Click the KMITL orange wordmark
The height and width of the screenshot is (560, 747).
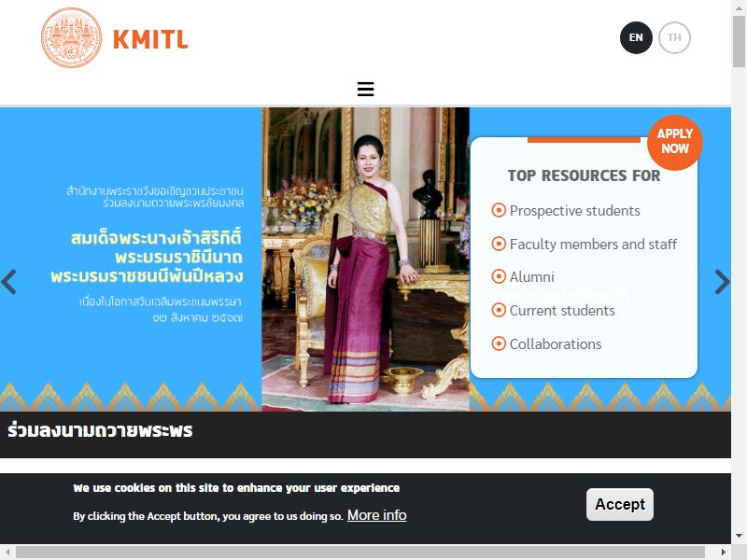150,39
